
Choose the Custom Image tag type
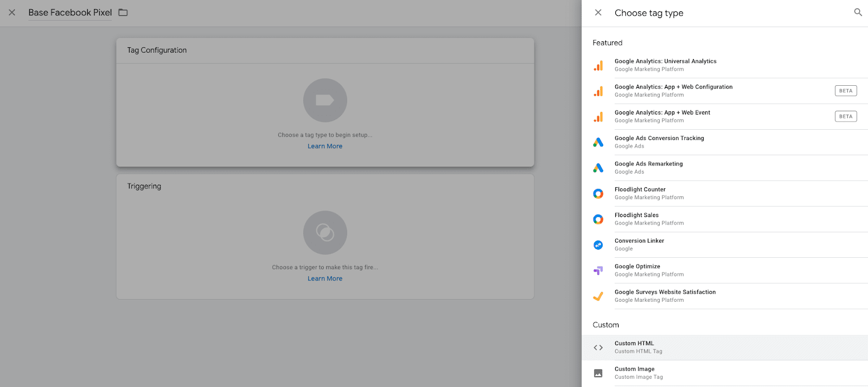click(x=725, y=373)
